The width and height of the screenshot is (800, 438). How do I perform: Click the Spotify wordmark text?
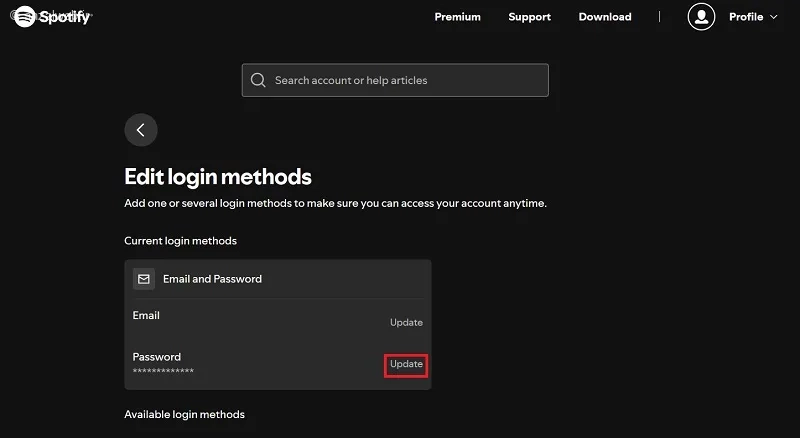pos(65,17)
